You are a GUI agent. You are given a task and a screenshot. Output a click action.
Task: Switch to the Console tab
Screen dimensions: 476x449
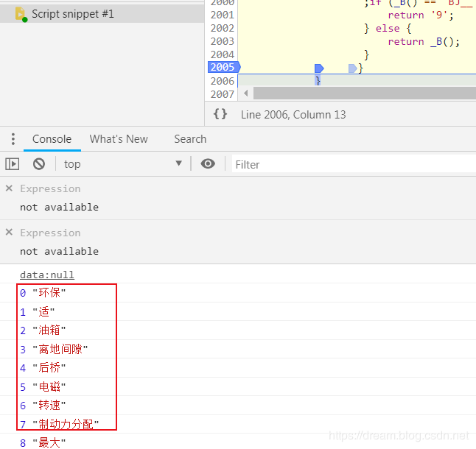pos(52,139)
